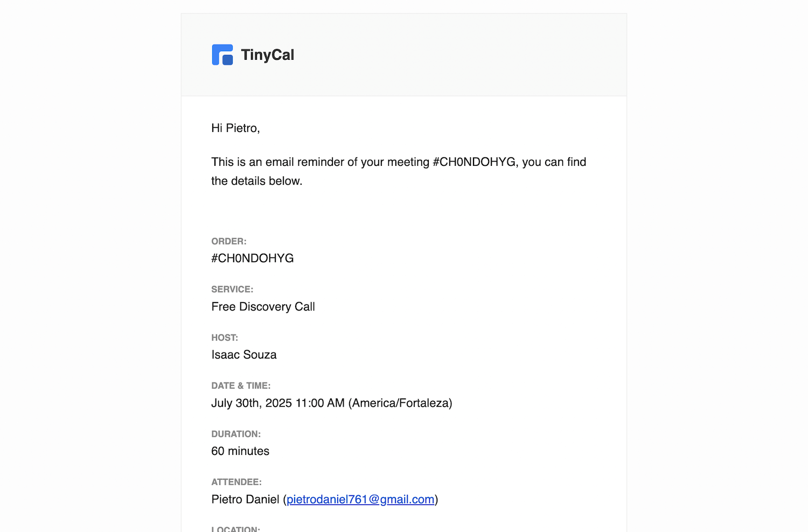Click the attendee name Pietro Daniel
The height and width of the screenshot is (532, 808).
tap(245, 500)
